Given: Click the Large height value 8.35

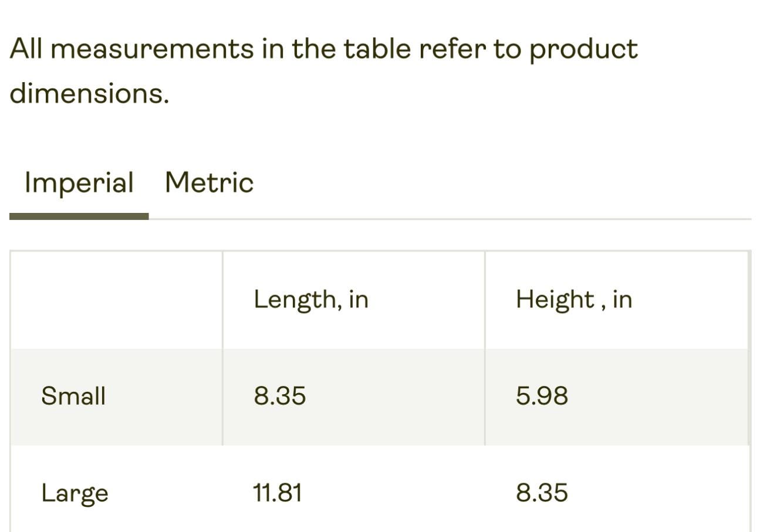Looking at the screenshot, I should (x=542, y=493).
